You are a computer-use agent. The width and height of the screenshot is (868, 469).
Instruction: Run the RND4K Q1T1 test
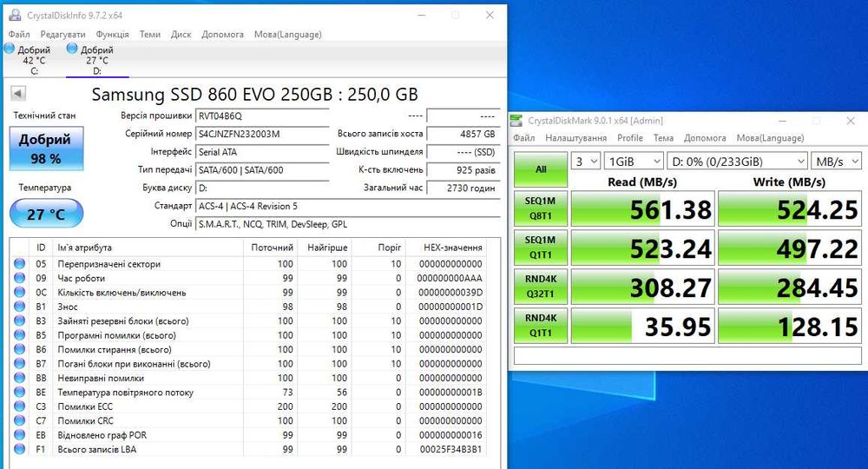pyautogui.click(x=541, y=326)
